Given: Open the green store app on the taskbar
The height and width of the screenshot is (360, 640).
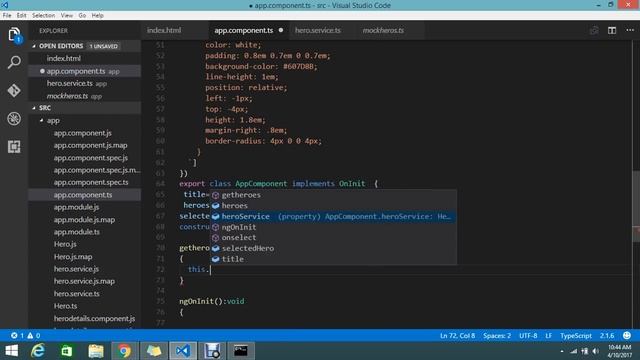Looking at the screenshot, I should (67, 351).
